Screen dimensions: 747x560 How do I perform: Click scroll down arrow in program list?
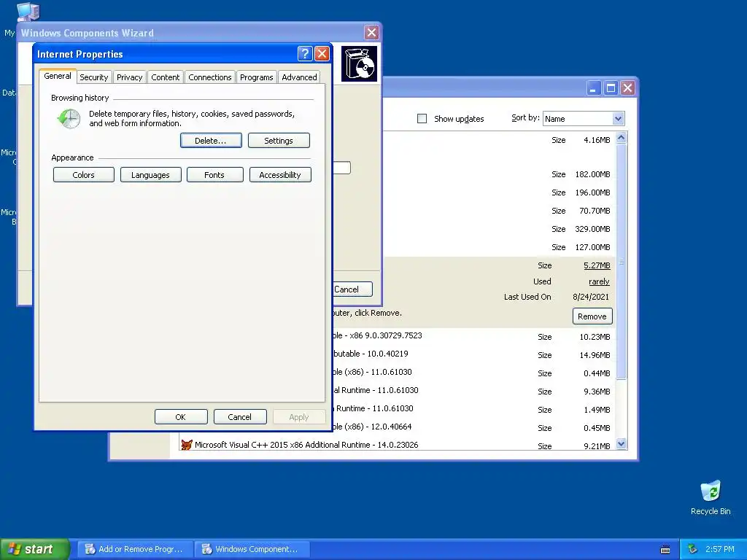point(621,444)
